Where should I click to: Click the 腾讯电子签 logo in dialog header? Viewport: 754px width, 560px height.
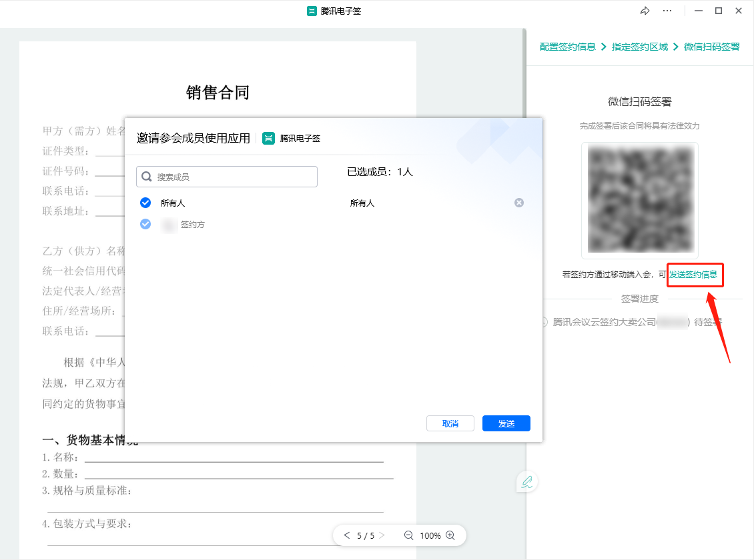268,138
